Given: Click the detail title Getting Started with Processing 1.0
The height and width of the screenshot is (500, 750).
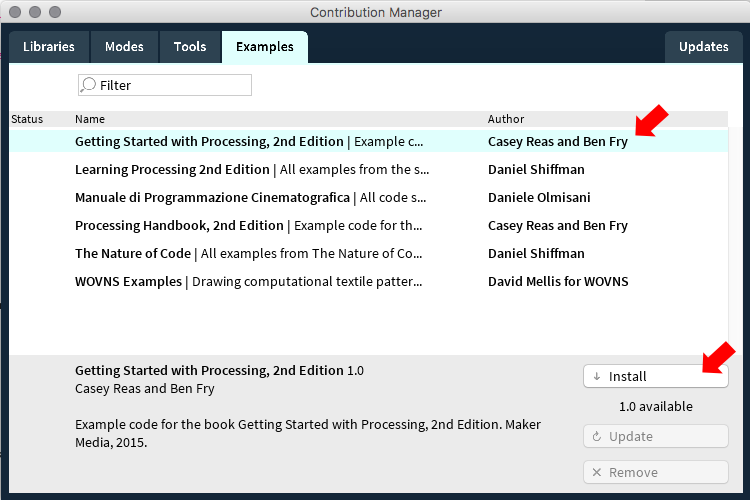Looking at the screenshot, I should (219, 371).
